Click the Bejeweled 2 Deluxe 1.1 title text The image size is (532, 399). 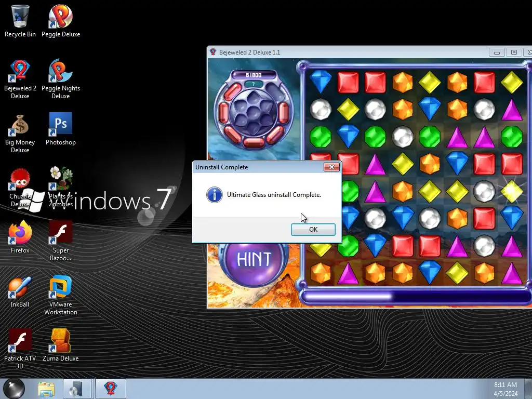[250, 52]
